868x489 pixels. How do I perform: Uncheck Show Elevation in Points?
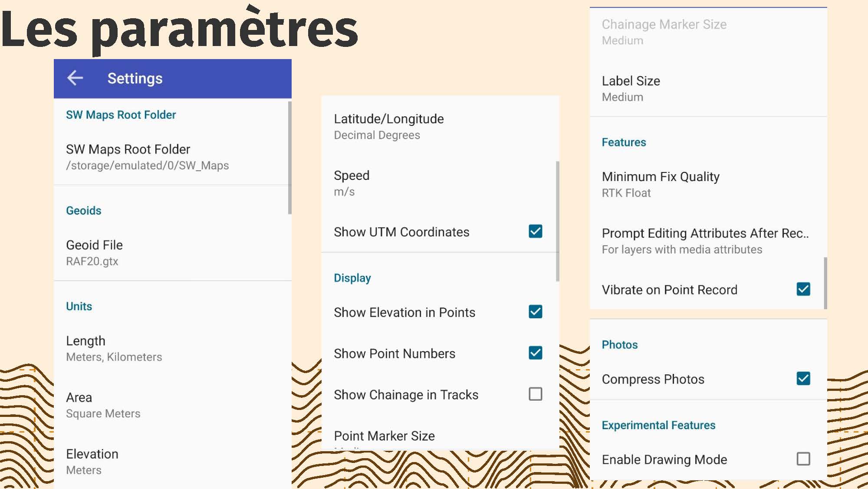tap(535, 312)
